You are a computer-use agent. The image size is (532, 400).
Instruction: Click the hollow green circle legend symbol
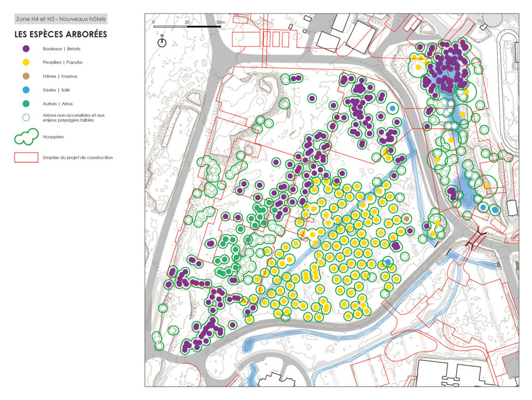[x=26, y=117]
